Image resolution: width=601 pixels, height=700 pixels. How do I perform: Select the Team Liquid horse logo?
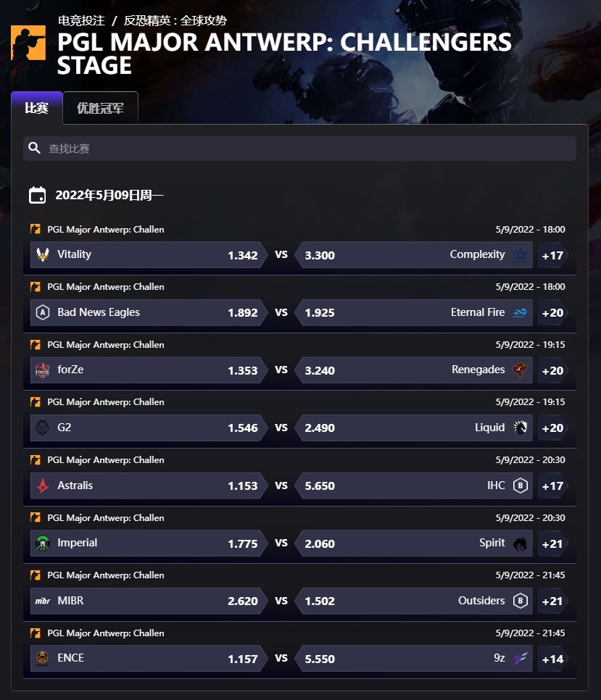pos(520,428)
